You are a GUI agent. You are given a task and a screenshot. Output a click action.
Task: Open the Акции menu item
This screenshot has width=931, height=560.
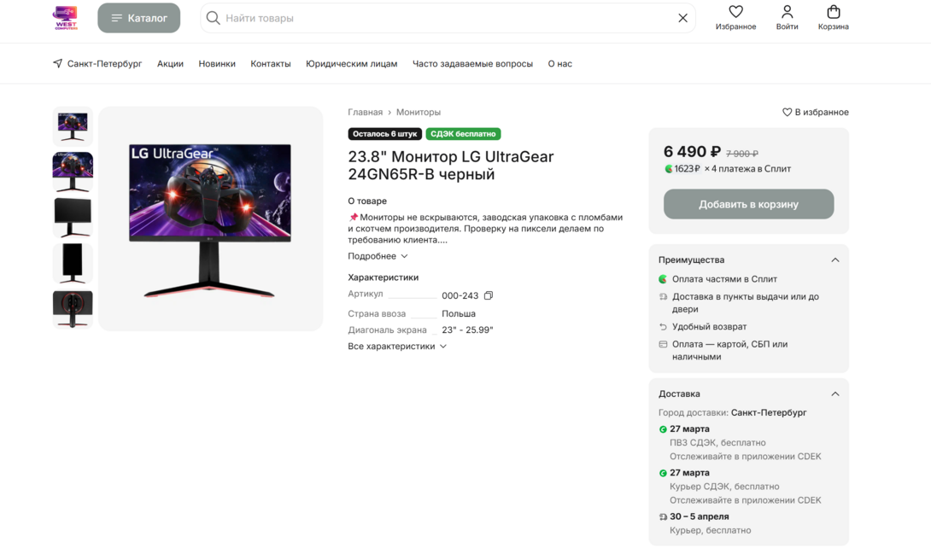171,63
